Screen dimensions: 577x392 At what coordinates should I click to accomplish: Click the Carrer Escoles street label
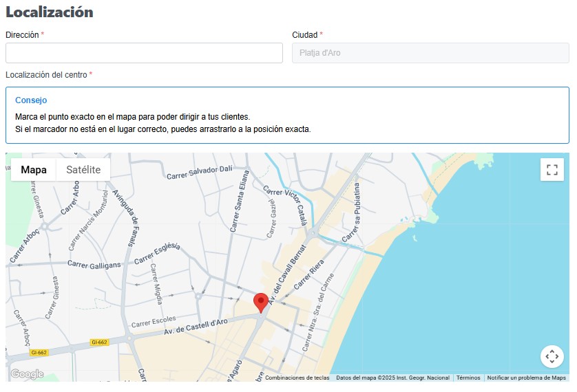(x=154, y=321)
